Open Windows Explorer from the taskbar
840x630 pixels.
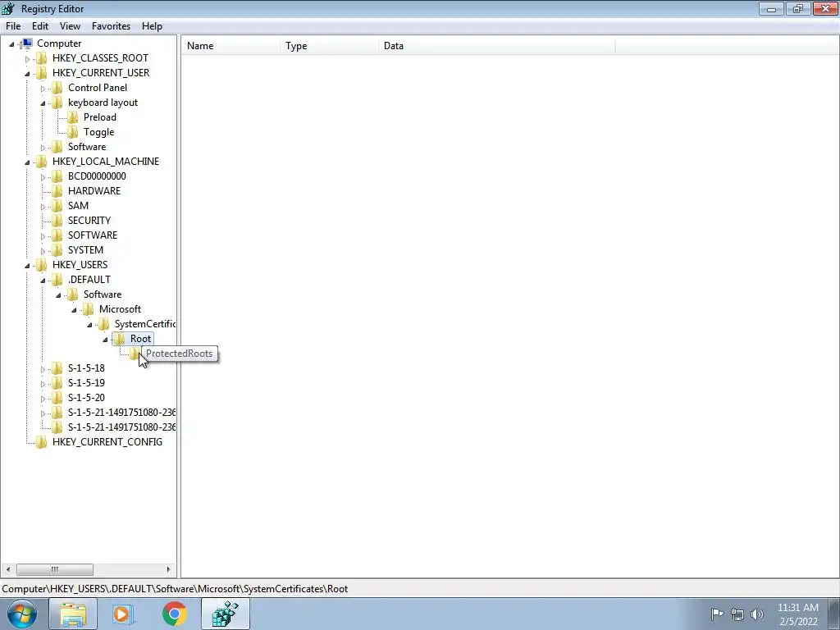tap(73, 614)
